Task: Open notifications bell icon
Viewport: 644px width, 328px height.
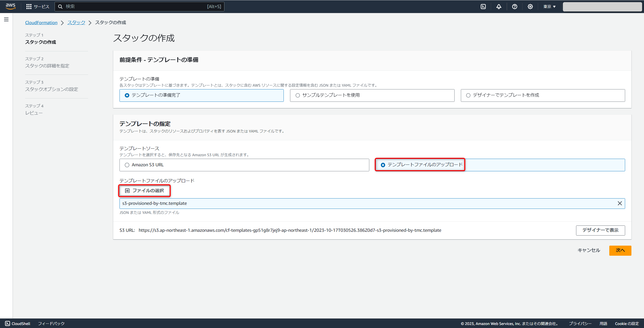Action: pos(499,7)
